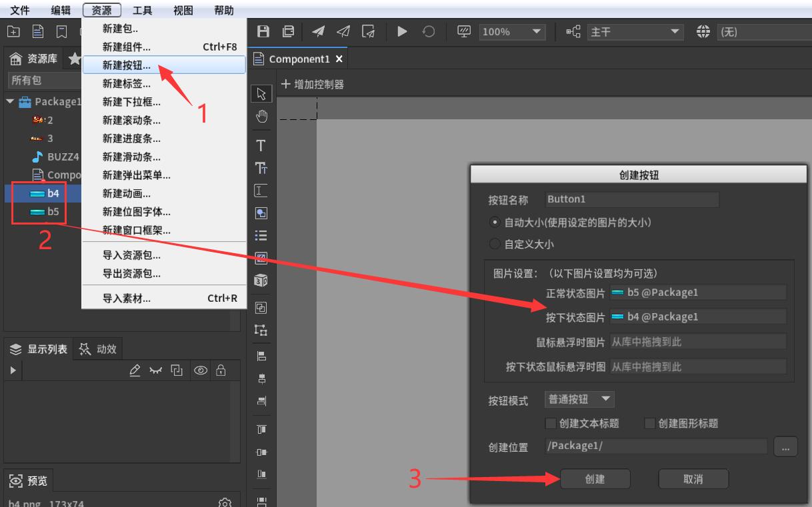812x507 pixels.
Task: Open the globe language icon
Action: tap(703, 31)
